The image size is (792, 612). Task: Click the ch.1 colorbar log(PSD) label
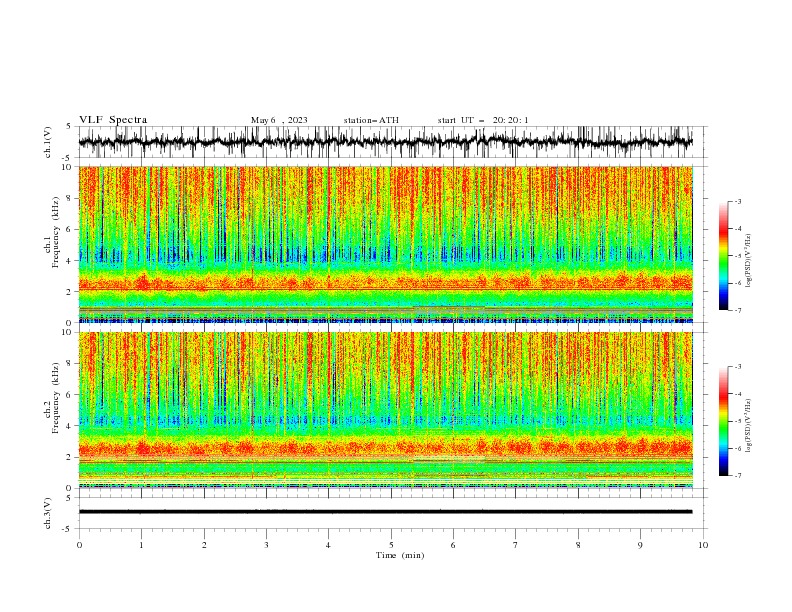click(748, 261)
